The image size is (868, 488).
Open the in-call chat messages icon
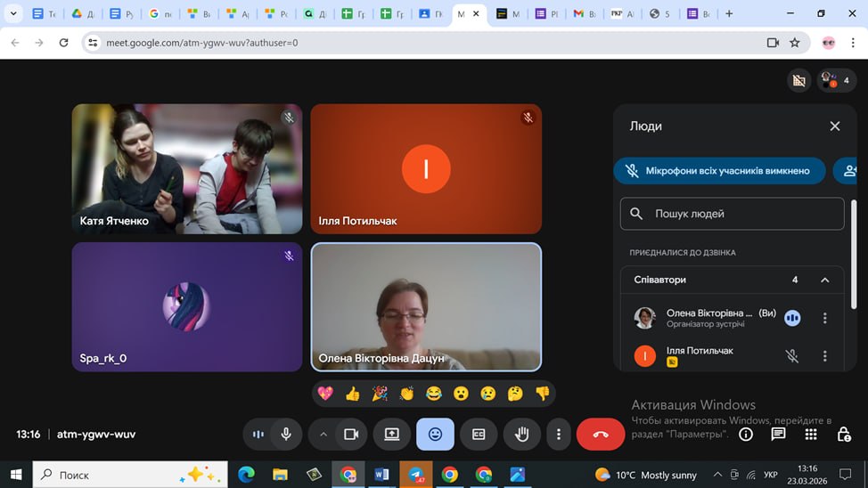(x=778, y=435)
